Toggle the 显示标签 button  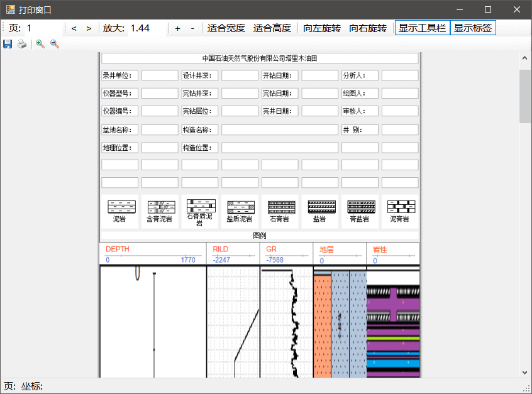click(473, 28)
